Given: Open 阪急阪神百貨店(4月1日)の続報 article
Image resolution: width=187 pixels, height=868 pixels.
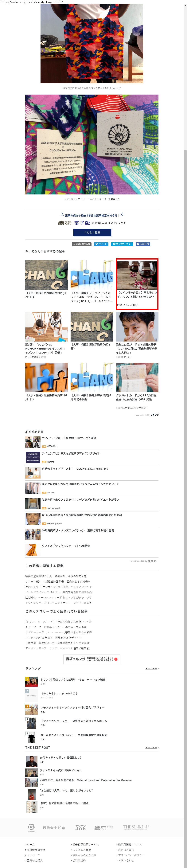Looking at the screenshot, I should [x=91, y=397].
